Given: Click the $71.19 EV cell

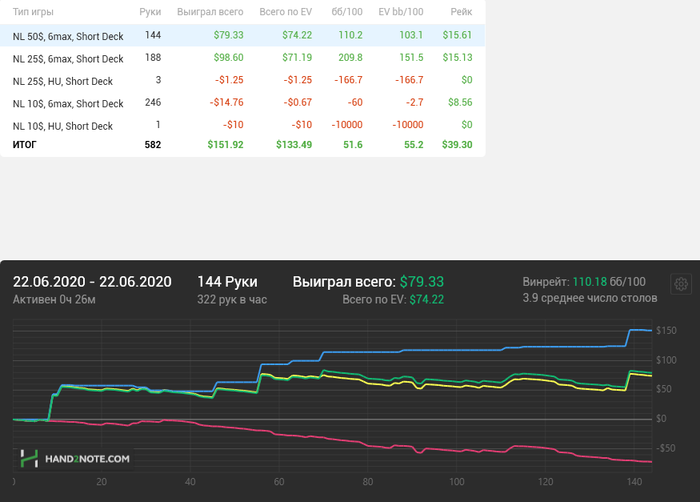Looking at the screenshot, I should pyautogui.click(x=297, y=58).
